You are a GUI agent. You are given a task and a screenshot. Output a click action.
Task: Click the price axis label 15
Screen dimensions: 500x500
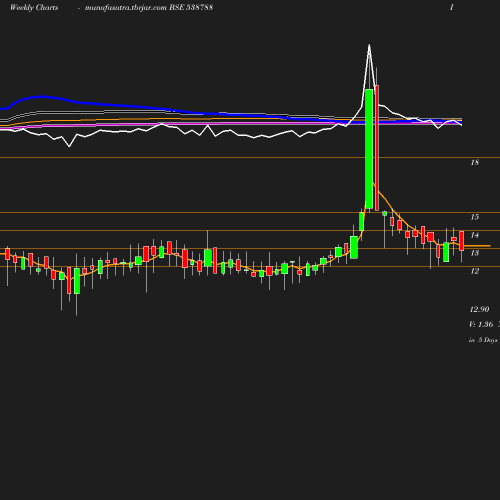tap(475, 217)
